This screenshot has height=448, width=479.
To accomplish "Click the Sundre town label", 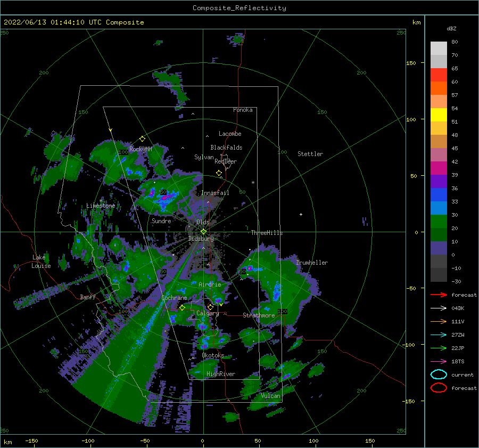I will [161, 221].
